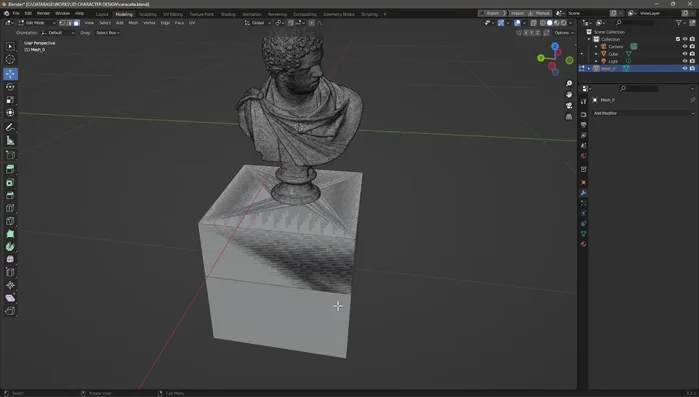
Task: Select the Cursor tool in the left toolbar
Action: click(x=10, y=59)
